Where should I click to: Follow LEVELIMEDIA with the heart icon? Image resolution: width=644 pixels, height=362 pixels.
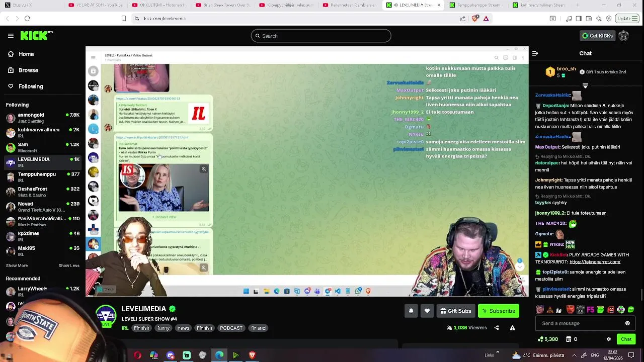point(427,311)
